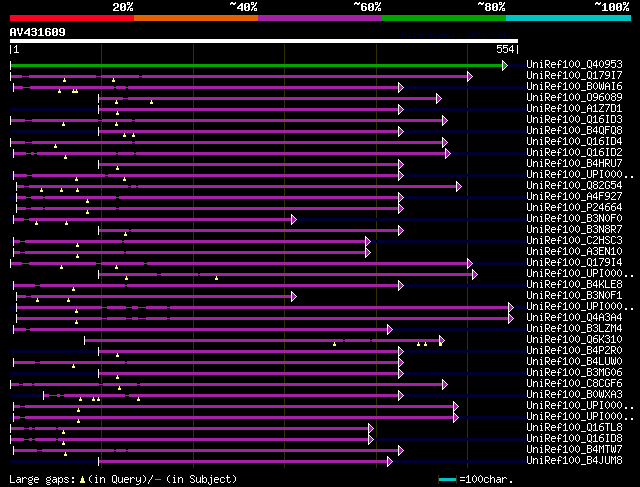Click the arrowhead ending the UniRef100_B3N0F1 bar

294,296
